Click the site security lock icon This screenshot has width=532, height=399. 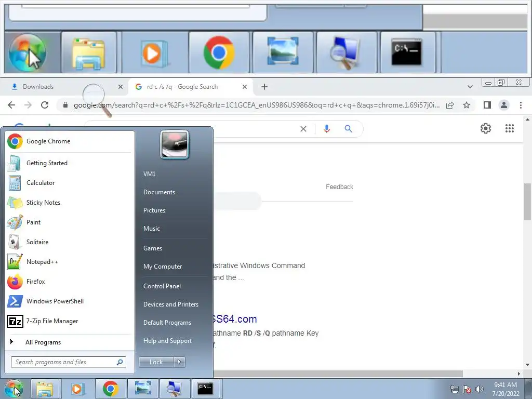pyautogui.click(x=65, y=105)
